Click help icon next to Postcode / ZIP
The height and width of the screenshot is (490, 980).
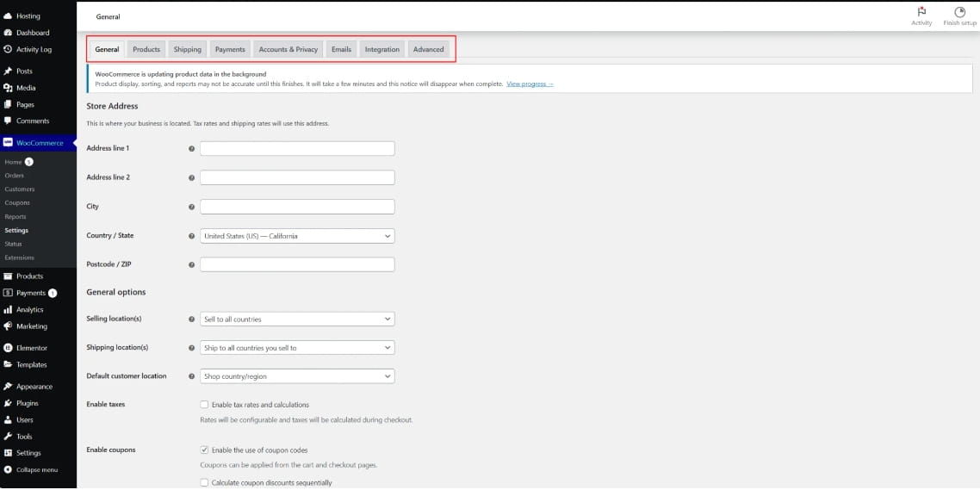[191, 264]
